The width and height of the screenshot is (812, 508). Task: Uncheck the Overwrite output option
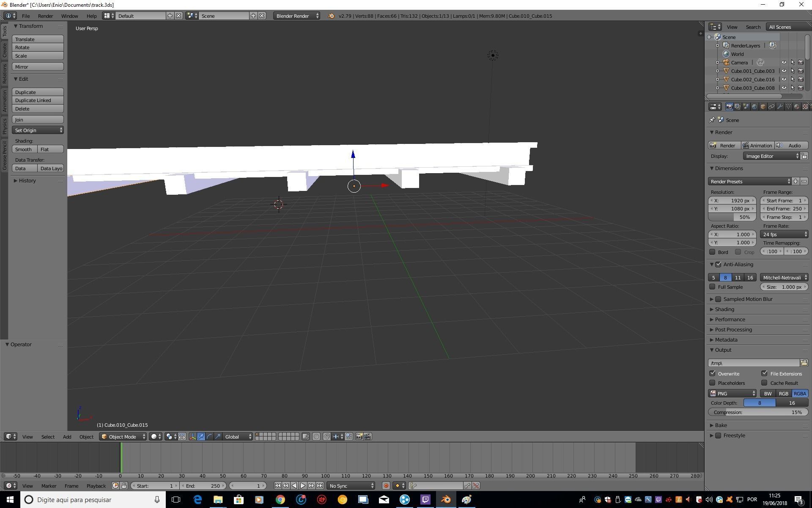pyautogui.click(x=713, y=373)
